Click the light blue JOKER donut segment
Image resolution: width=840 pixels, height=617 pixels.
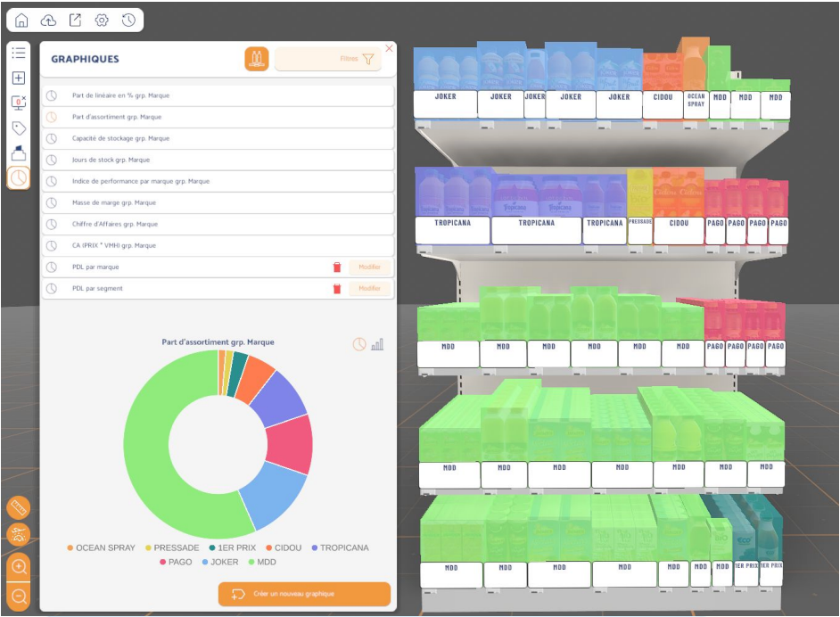272,496
